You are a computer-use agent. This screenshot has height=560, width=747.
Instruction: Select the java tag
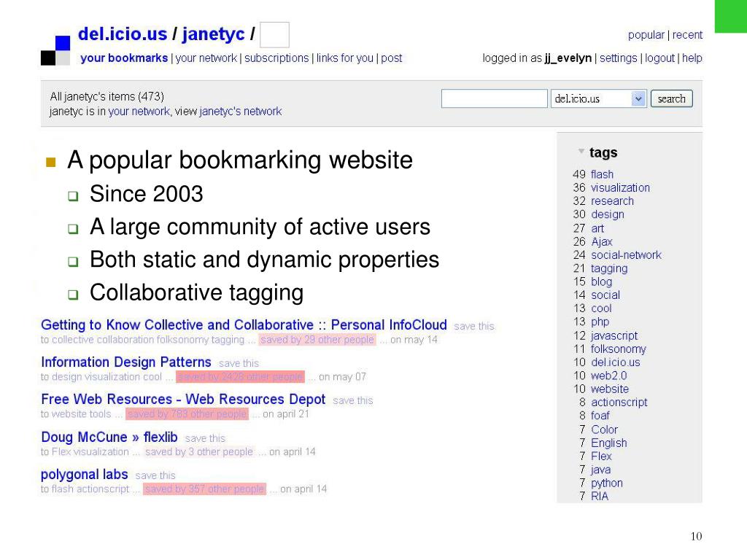[600, 469]
